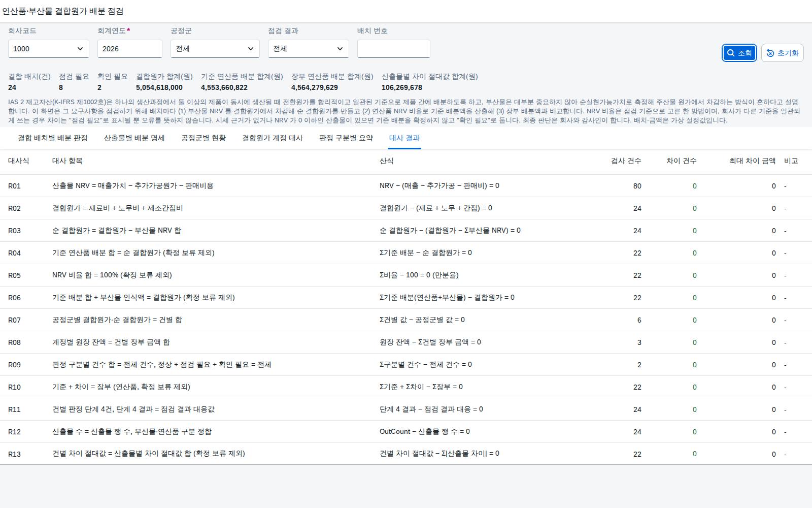Click R08 계정별 원장 잔액 item
This screenshot has height=508, width=812.
click(111, 342)
